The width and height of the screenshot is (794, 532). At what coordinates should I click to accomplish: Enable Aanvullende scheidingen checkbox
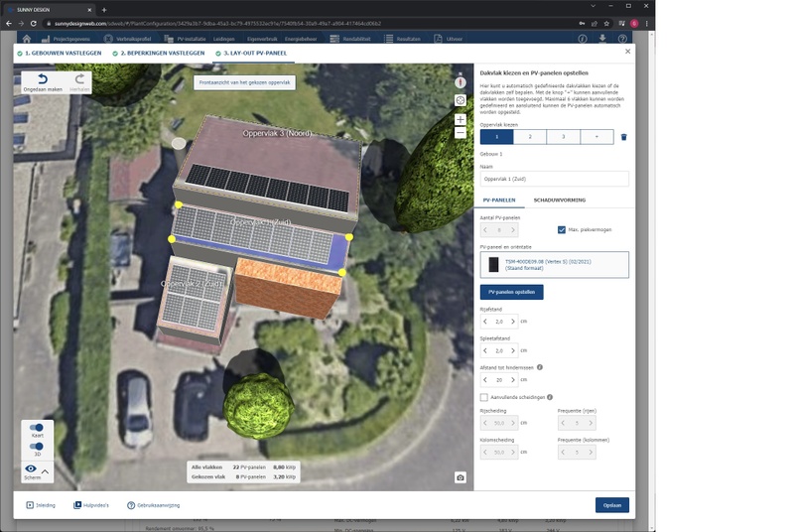click(x=484, y=397)
